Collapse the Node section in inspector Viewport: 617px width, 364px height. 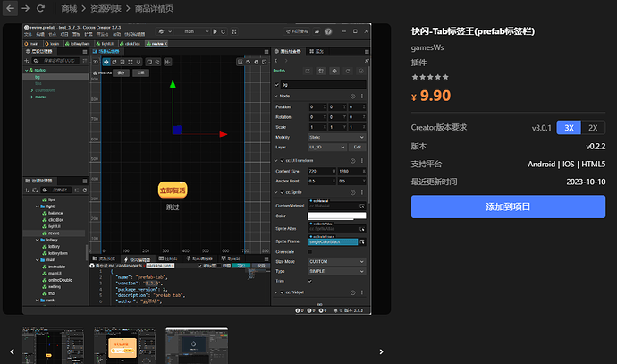[x=275, y=96]
